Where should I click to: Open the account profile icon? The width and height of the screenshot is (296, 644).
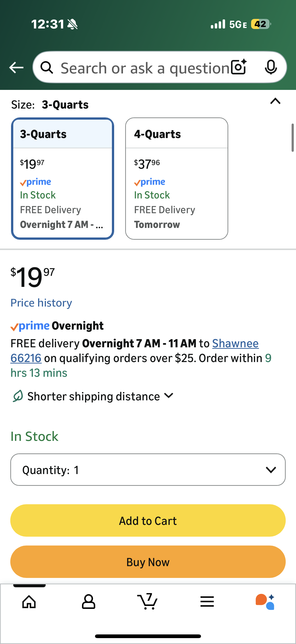[x=89, y=602]
